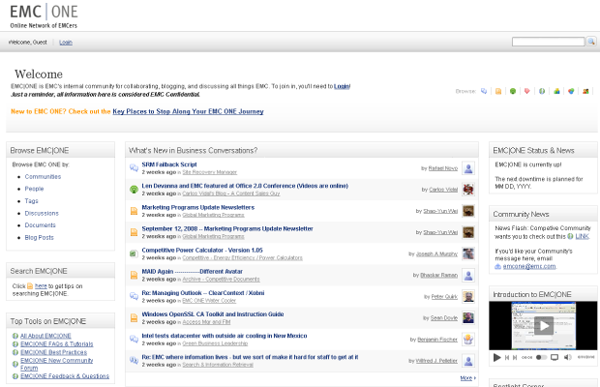Browse EMC ONE by Tags
This screenshot has width=600, height=387.
tap(31, 201)
